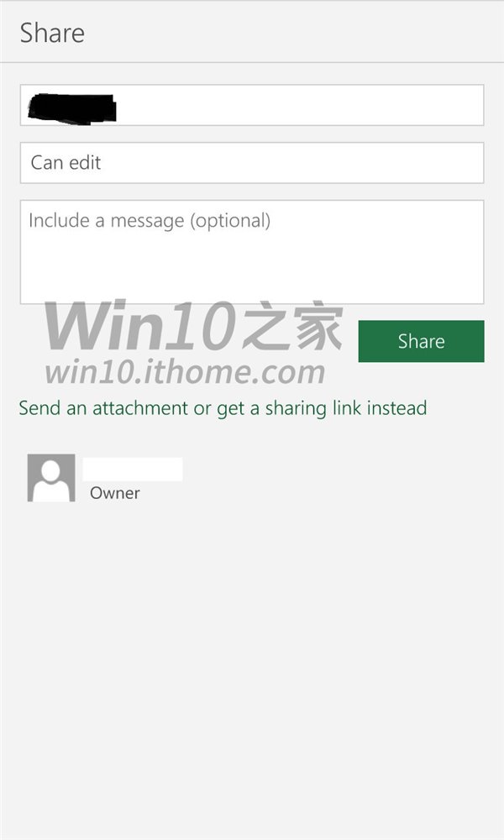Click the win10.ithome.com watermark URL
The image size is (504, 840).
(185, 372)
